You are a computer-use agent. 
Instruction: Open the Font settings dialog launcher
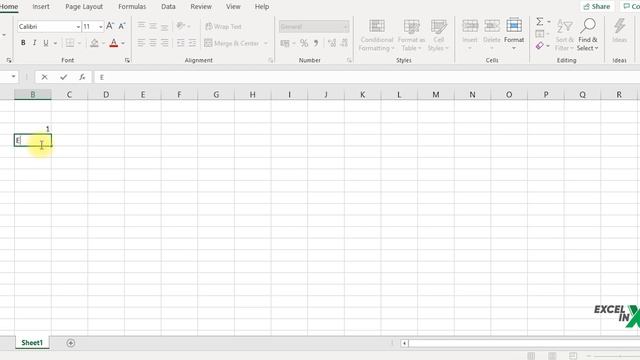(127, 60)
